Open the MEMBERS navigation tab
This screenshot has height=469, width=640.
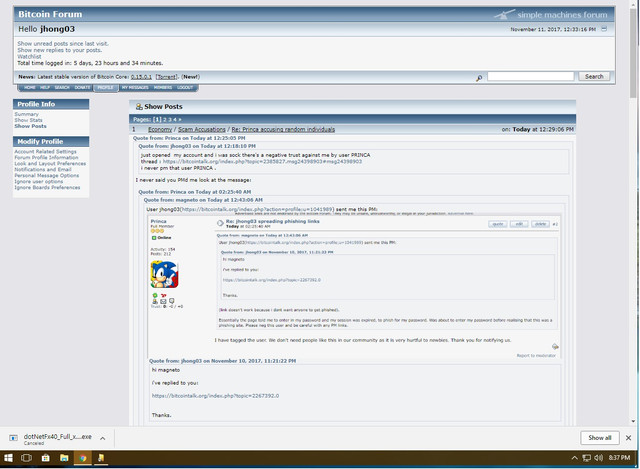[163, 88]
